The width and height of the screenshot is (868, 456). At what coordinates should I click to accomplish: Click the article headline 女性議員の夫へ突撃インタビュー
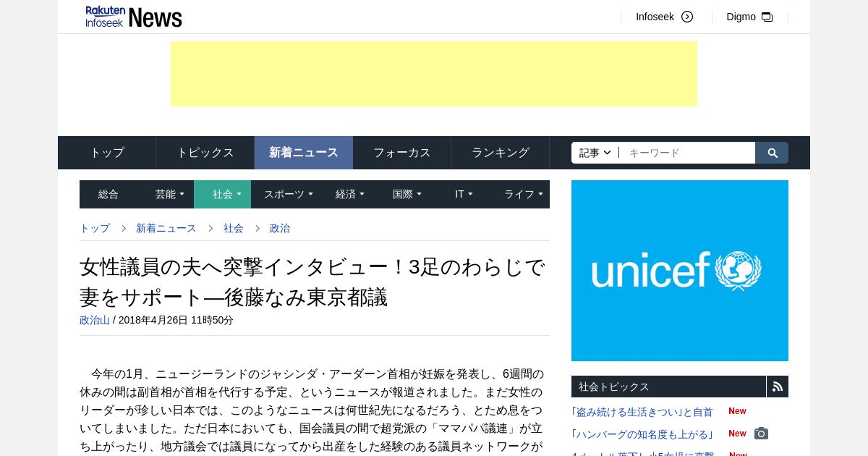click(312, 282)
